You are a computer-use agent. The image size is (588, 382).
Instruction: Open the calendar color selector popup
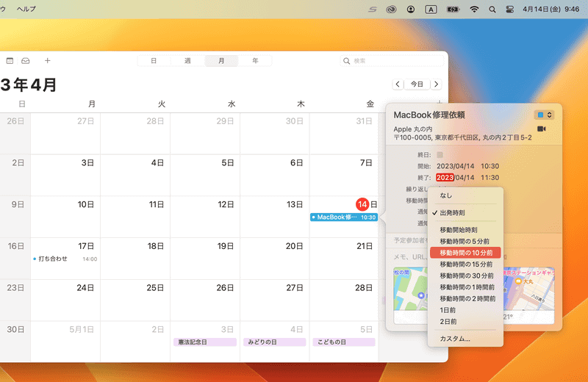pyautogui.click(x=544, y=115)
